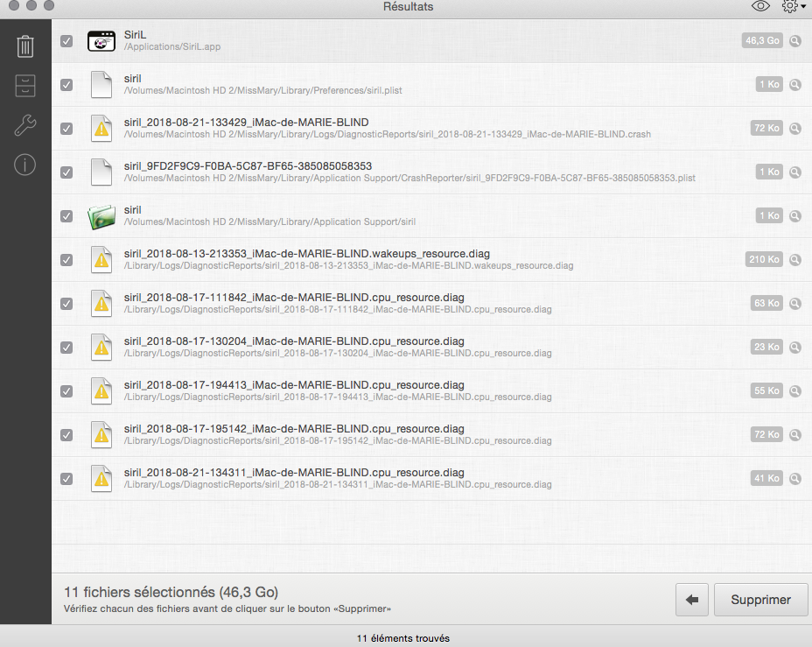Toggle checkbox for wakeups_resource.diag

pyautogui.click(x=66, y=259)
